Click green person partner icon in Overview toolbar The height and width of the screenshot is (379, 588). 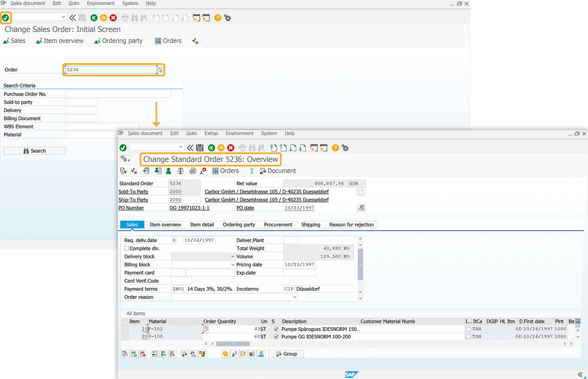pos(169,171)
